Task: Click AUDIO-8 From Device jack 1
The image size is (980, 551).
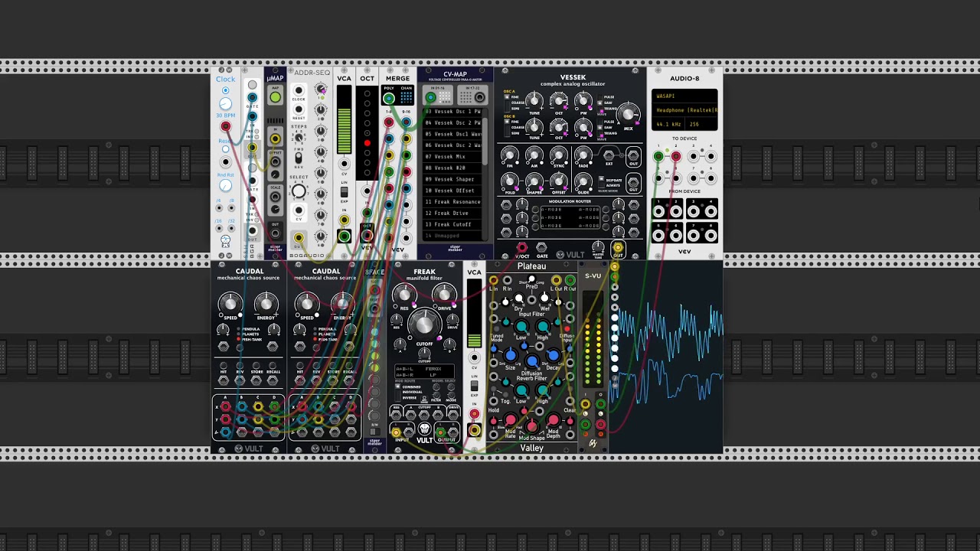Action: [x=658, y=211]
